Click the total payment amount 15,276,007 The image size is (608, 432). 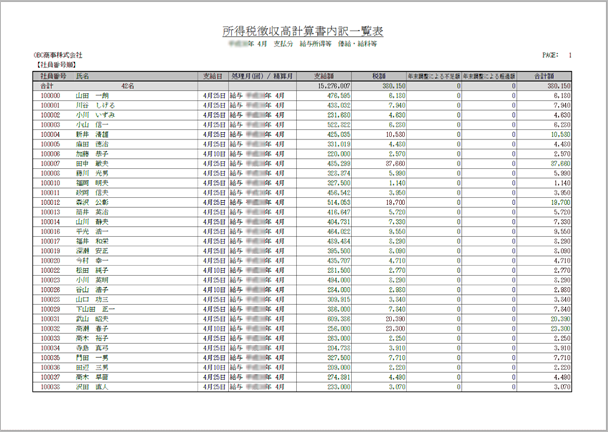click(x=334, y=86)
